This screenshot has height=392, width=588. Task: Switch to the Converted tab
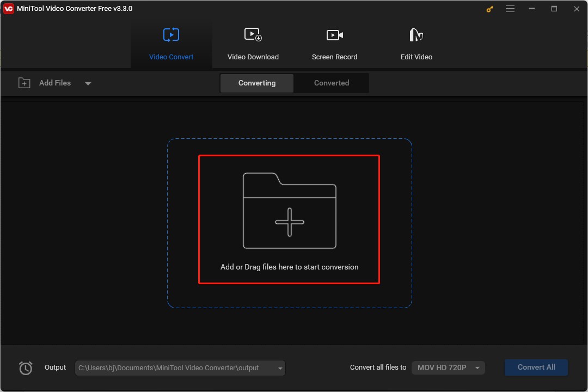331,83
